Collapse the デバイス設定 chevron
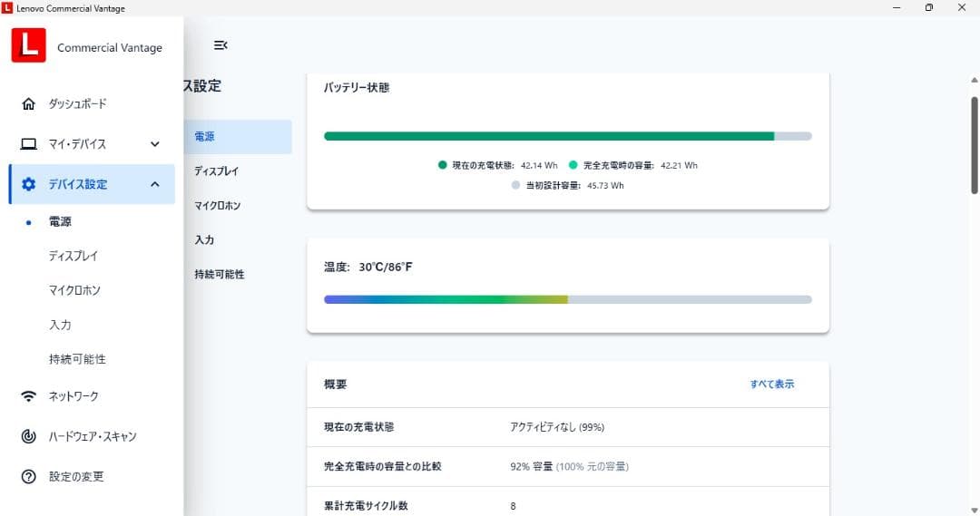The width and height of the screenshot is (980, 516). tap(155, 184)
